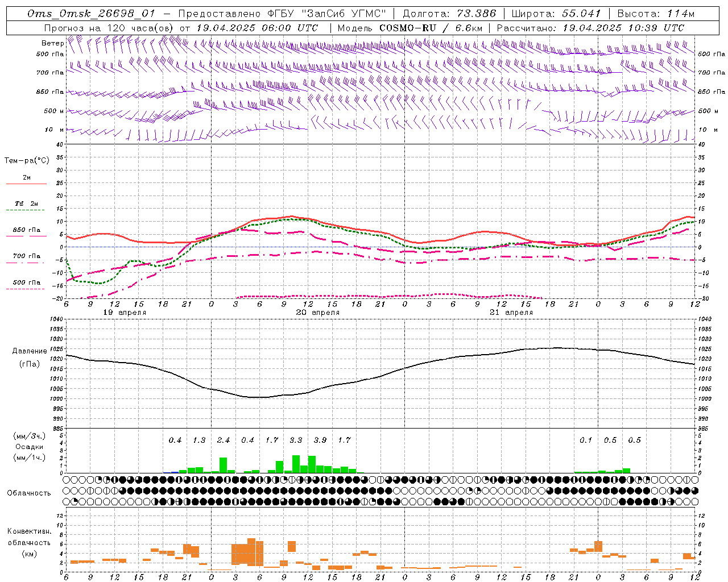The image size is (728, 582).
Task: Click the (мм/1ч.) units label
Action: (x=30, y=458)
